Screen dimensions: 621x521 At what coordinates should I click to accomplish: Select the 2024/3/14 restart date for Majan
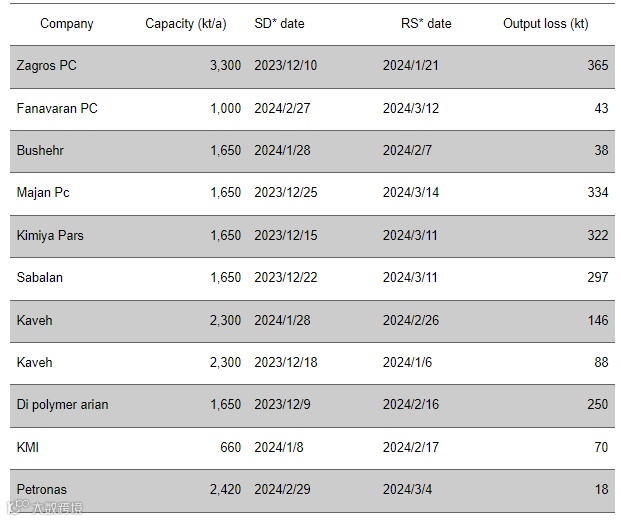click(411, 192)
